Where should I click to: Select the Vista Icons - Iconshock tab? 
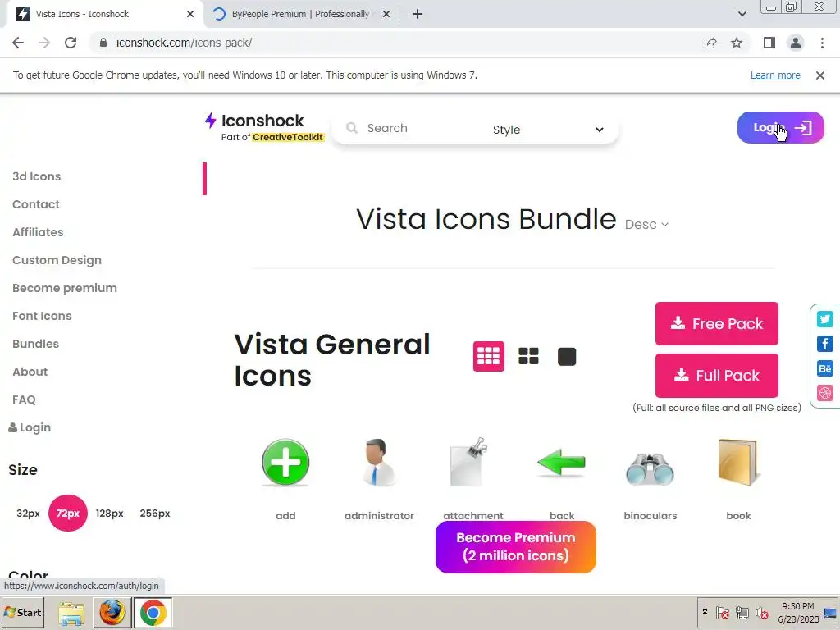click(x=104, y=14)
